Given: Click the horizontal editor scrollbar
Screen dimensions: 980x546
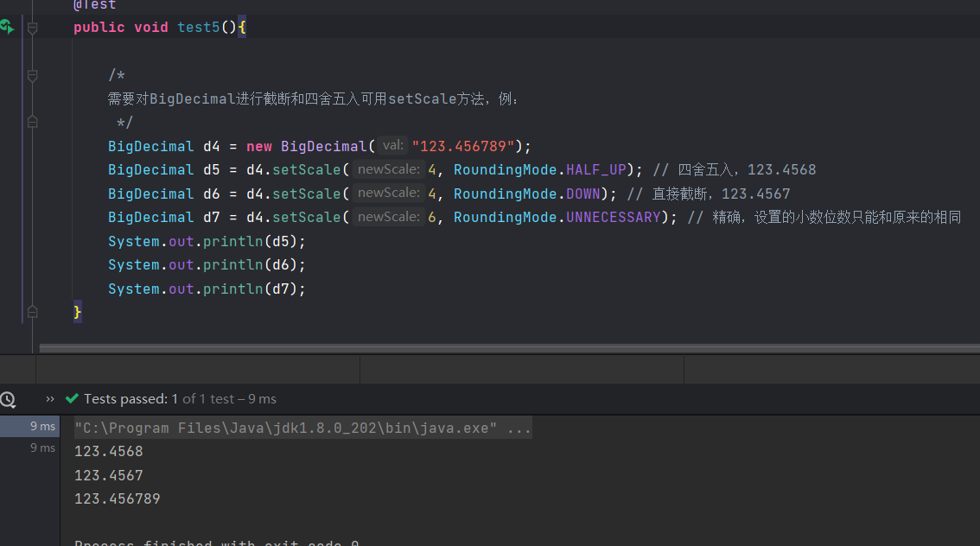Looking at the screenshot, I should (x=509, y=348).
